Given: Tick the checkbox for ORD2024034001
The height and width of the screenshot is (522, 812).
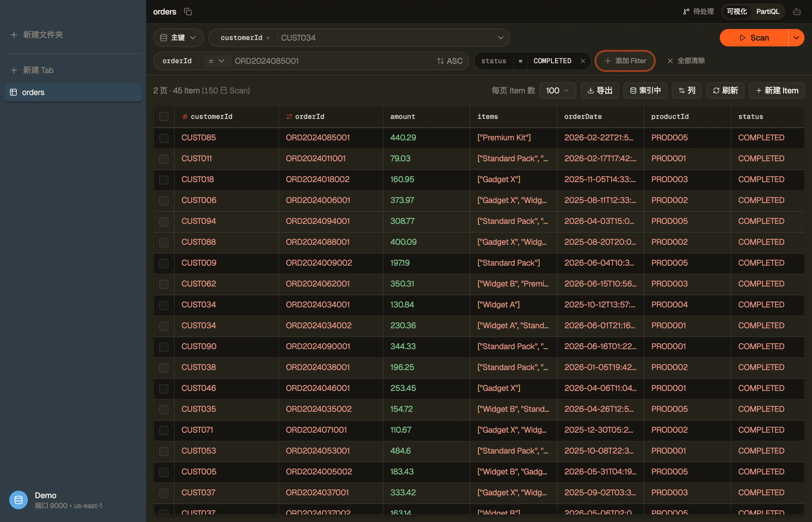Looking at the screenshot, I should point(164,305).
